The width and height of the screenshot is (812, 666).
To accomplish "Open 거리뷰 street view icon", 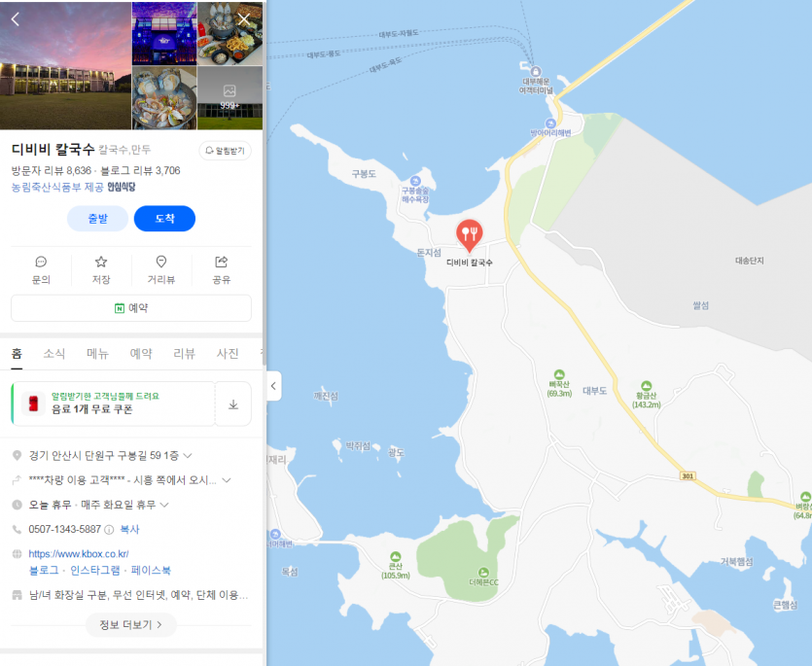I will pyautogui.click(x=161, y=270).
